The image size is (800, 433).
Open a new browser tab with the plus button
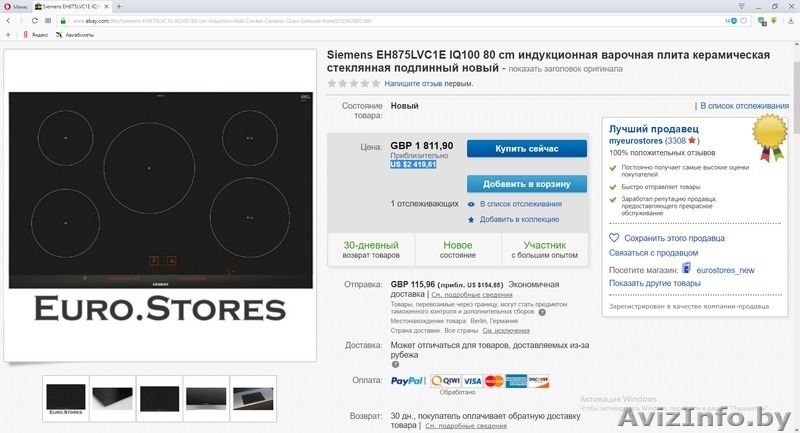click(118, 6)
